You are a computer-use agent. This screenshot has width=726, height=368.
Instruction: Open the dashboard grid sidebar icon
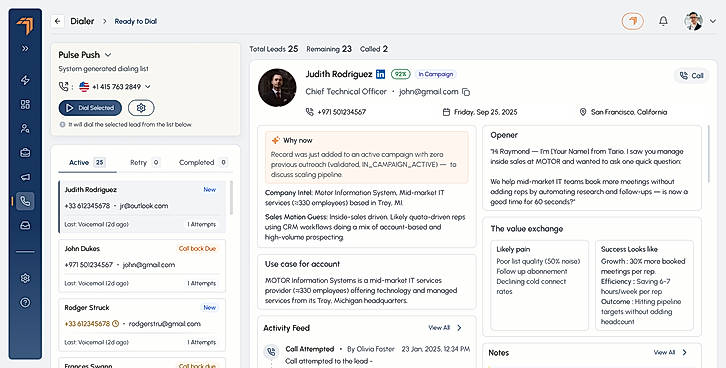[x=25, y=104]
